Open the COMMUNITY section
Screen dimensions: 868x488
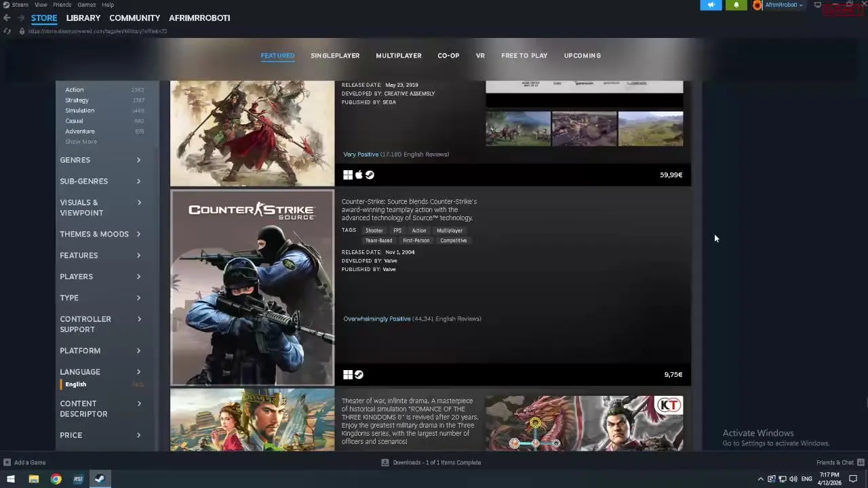coord(135,18)
